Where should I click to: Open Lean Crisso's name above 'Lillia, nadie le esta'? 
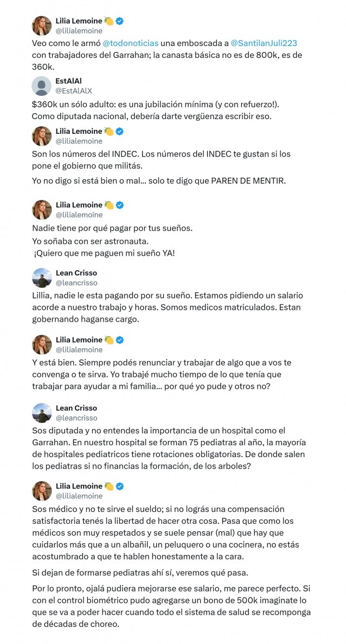76,272
